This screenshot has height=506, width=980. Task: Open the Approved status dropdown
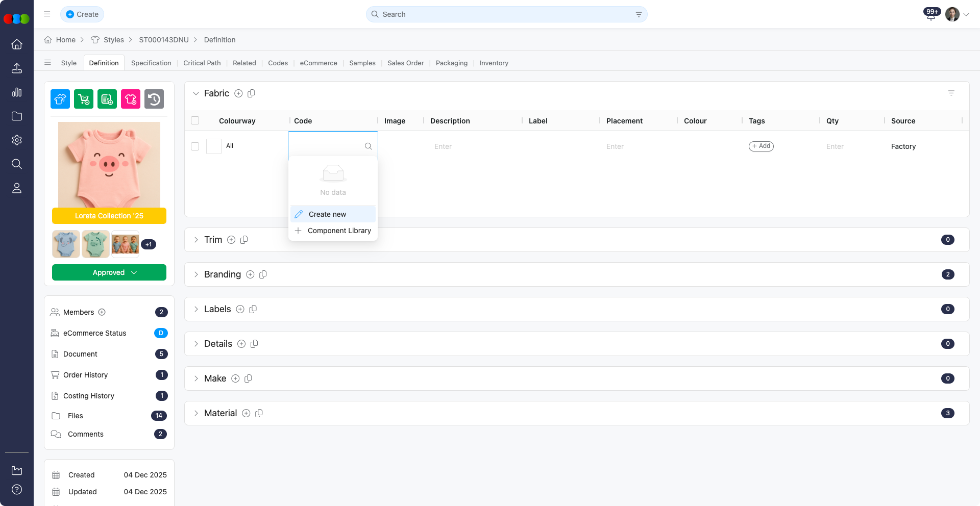[109, 272]
